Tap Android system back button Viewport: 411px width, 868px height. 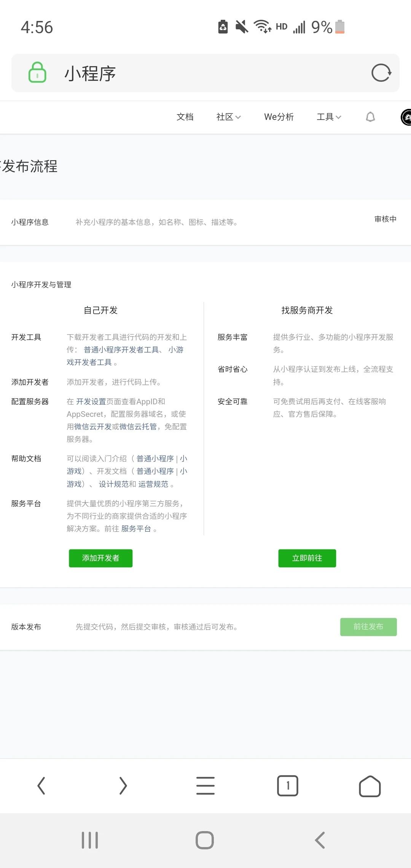click(x=320, y=840)
